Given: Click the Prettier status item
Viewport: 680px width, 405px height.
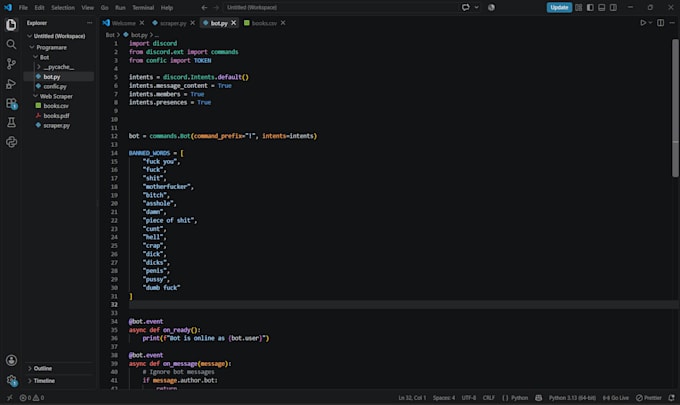Looking at the screenshot, I should point(649,398).
